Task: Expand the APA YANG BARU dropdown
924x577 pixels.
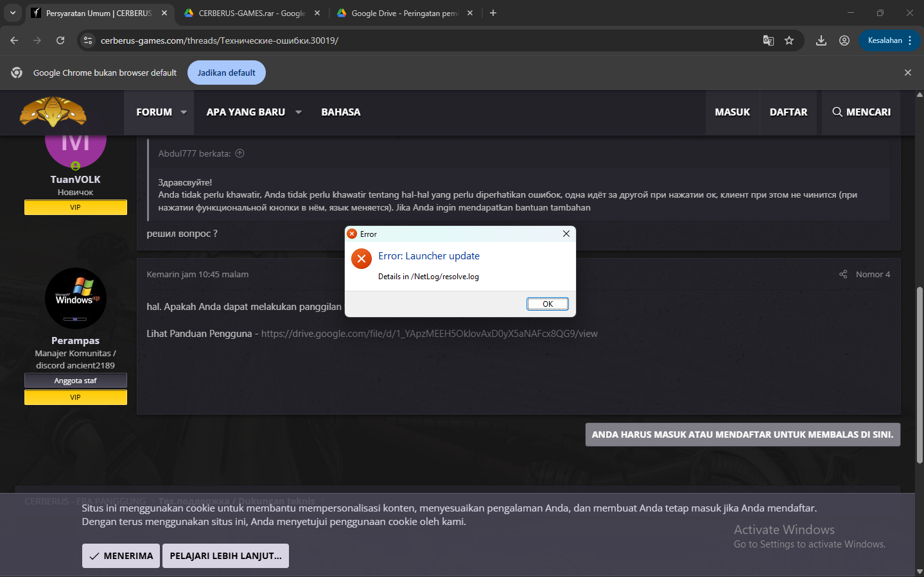Action: click(298, 112)
